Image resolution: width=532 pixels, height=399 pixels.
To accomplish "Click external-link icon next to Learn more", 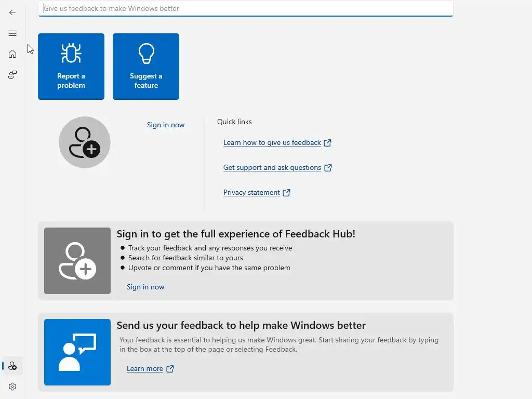I will 170,369.
